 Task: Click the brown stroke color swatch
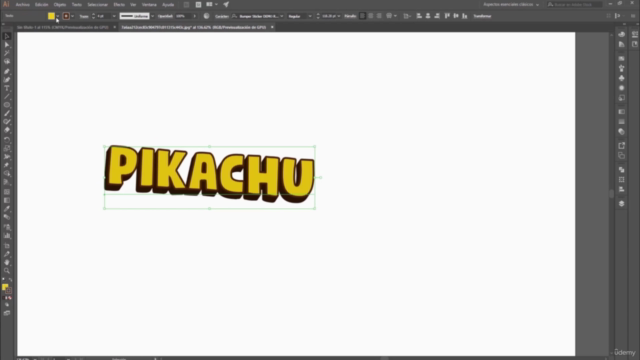click(66, 16)
